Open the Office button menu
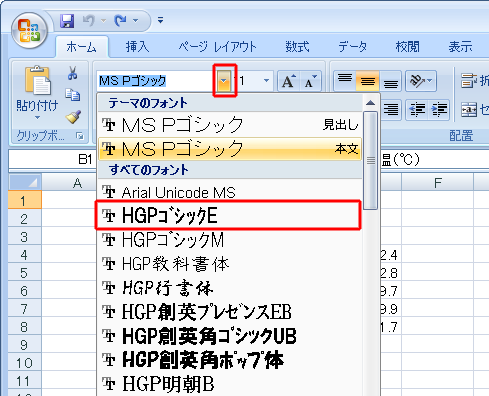Viewport: 489px width, 396px height. coord(29,31)
